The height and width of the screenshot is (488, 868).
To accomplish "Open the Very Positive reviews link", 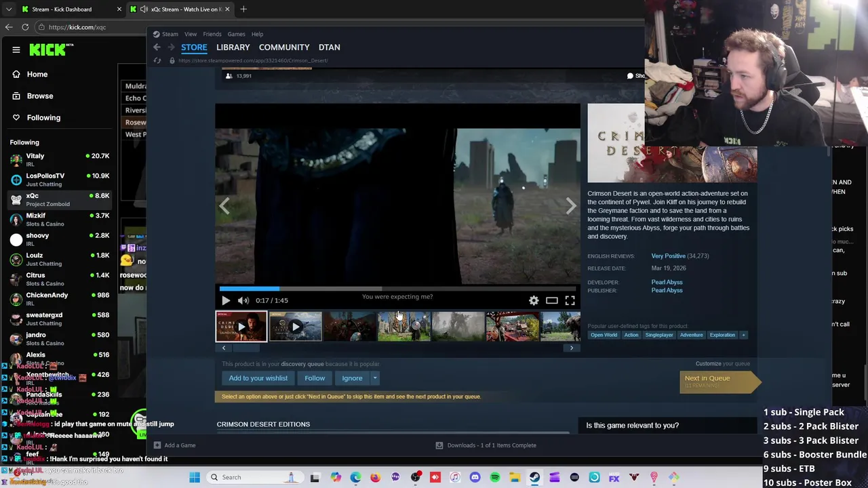I will point(668,256).
